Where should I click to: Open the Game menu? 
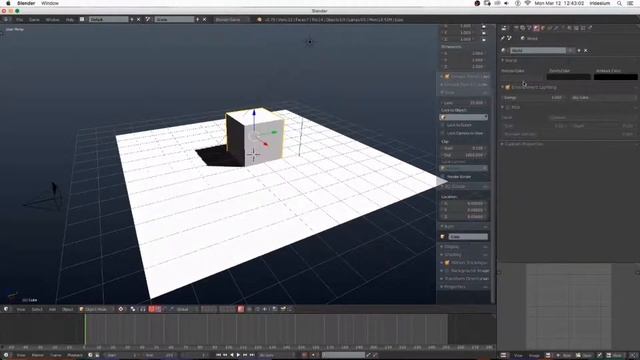(x=34, y=19)
